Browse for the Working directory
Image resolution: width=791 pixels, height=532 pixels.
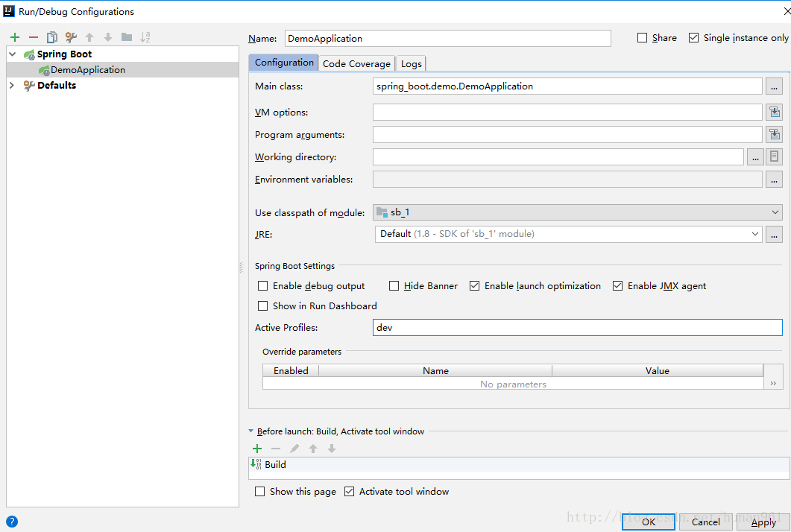coord(755,156)
